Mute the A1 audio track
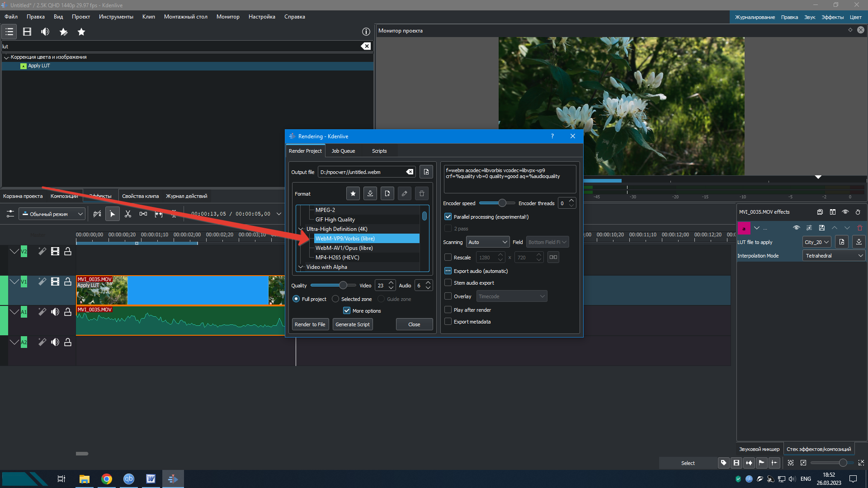868x488 pixels. point(55,312)
